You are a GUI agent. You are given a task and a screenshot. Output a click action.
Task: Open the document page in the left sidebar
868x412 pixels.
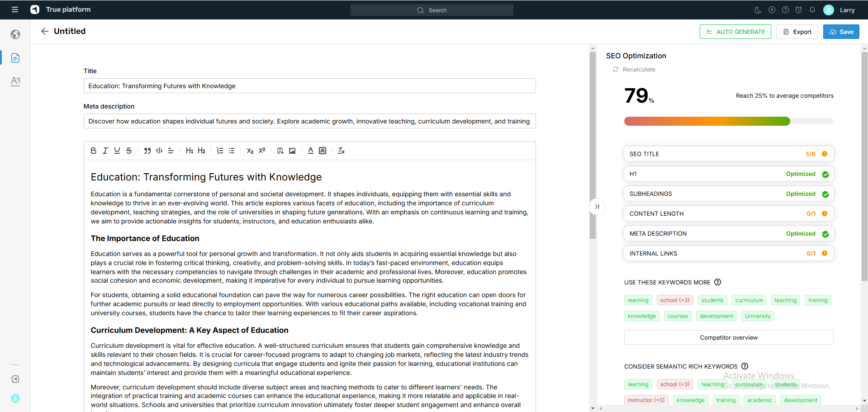click(x=15, y=58)
